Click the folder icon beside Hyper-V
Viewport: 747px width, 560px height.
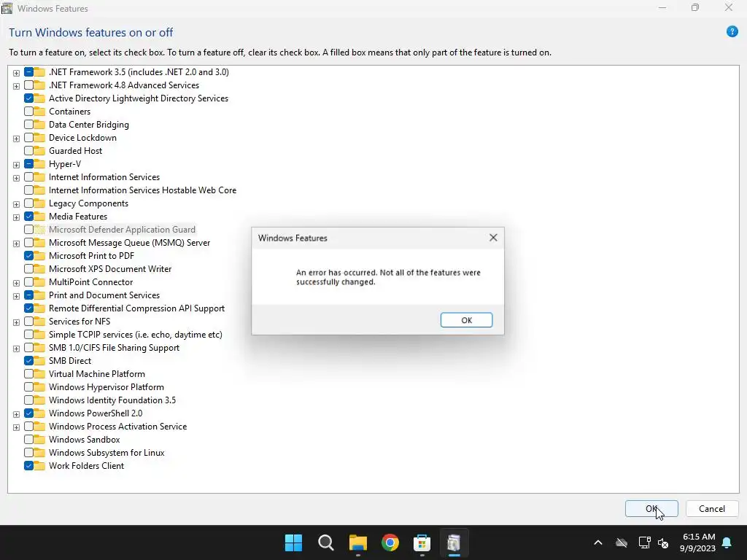39,164
